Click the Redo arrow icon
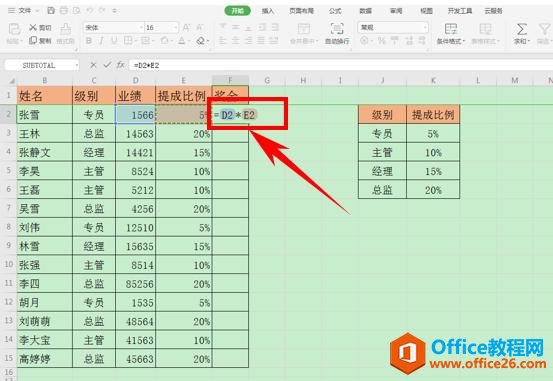Viewport: 553px width, 381px height. [102, 11]
